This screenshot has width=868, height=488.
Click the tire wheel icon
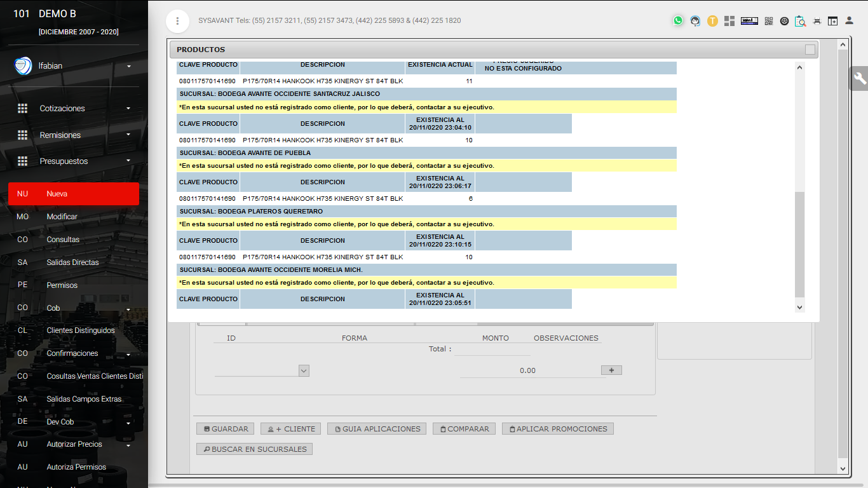click(784, 21)
